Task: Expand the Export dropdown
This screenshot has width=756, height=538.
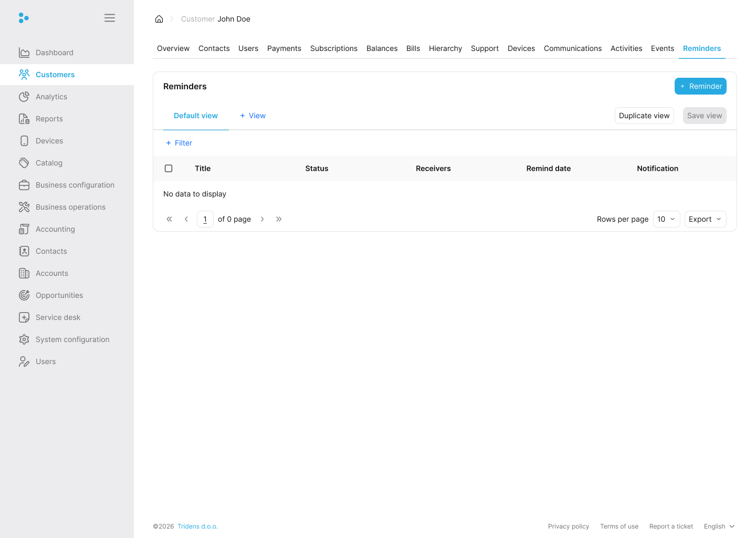Action: coord(705,219)
